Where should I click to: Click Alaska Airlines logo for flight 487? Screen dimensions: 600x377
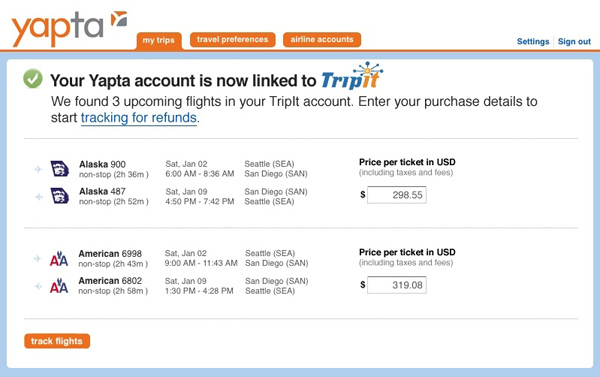[60, 196]
